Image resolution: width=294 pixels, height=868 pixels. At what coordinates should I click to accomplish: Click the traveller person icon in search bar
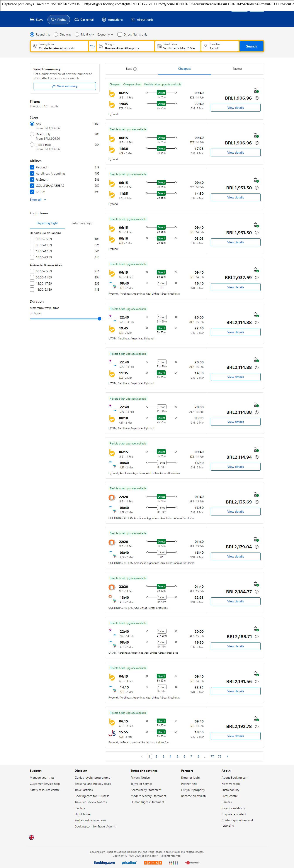(x=205, y=46)
